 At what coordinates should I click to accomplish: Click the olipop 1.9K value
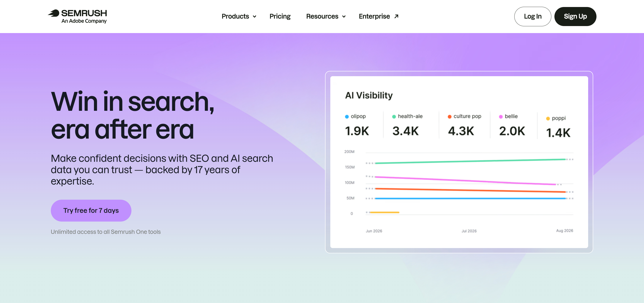coord(357,131)
